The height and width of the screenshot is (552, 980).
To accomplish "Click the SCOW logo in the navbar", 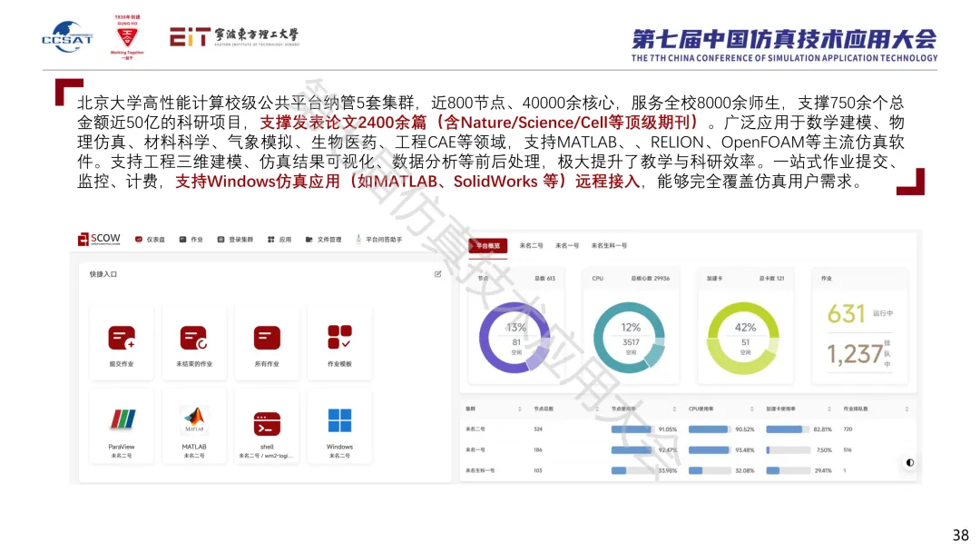I will coord(99,239).
